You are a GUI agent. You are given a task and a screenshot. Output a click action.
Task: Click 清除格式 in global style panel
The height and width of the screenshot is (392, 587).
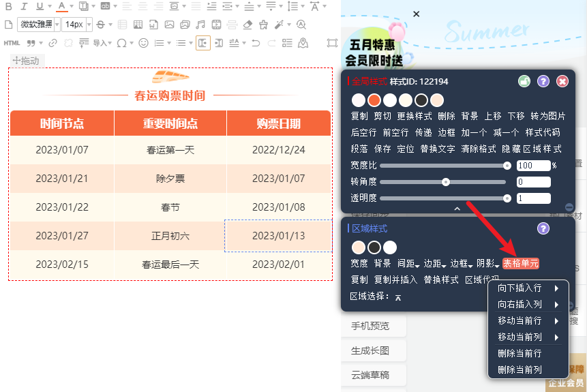point(479,149)
